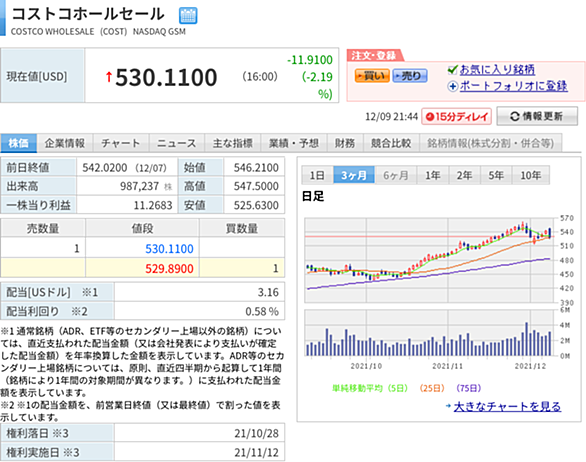Click the red up-arrow price indicator

pyautogui.click(x=109, y=77)
